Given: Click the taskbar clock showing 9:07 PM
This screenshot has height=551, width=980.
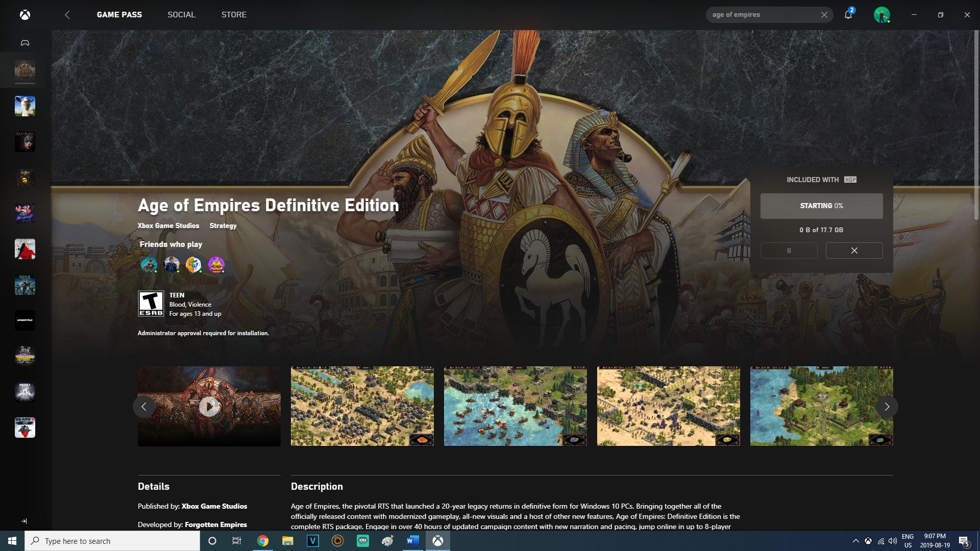Looking at the screenshot, I should point(935,541).
